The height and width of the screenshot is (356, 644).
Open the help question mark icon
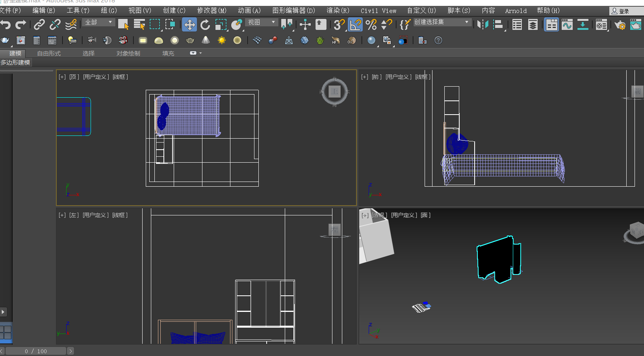coord(438,41)
